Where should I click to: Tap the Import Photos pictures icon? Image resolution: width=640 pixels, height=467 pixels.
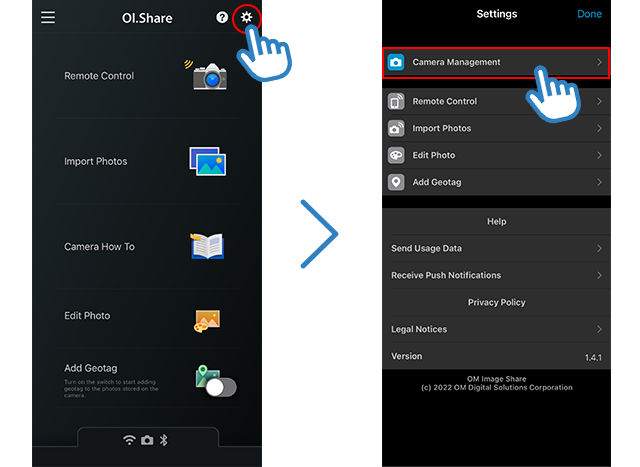click(x=208, y=161)
